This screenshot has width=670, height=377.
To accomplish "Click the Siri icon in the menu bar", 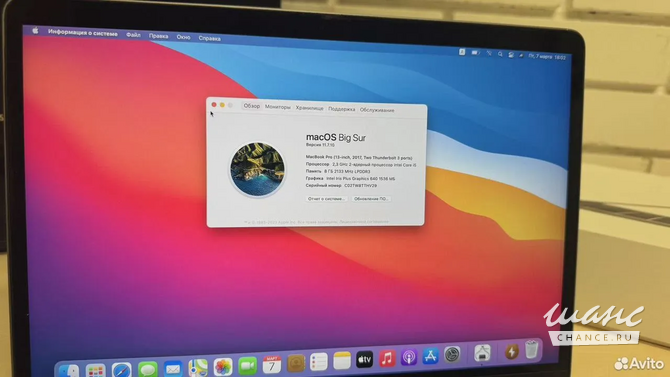I will (x=521, y=56).
